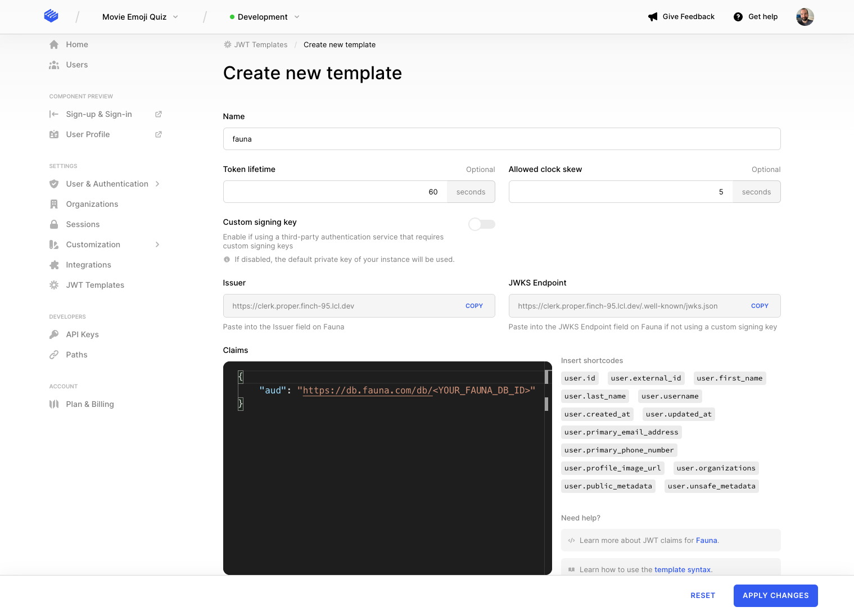Click the Organizations building icon
This screenshot has width=854, height=616.
pyautogui.click(x=54, y=204)
